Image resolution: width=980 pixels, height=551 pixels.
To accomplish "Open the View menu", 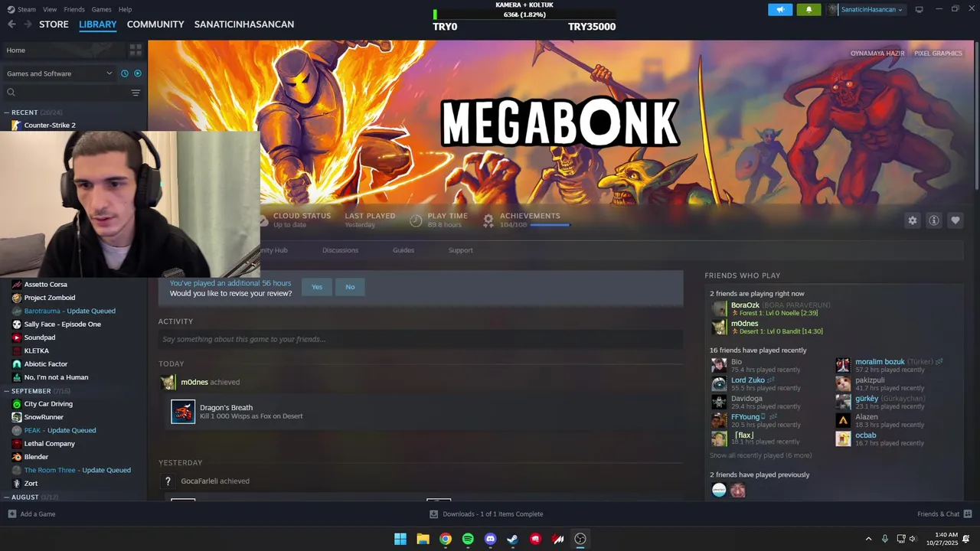I will 50,9.
